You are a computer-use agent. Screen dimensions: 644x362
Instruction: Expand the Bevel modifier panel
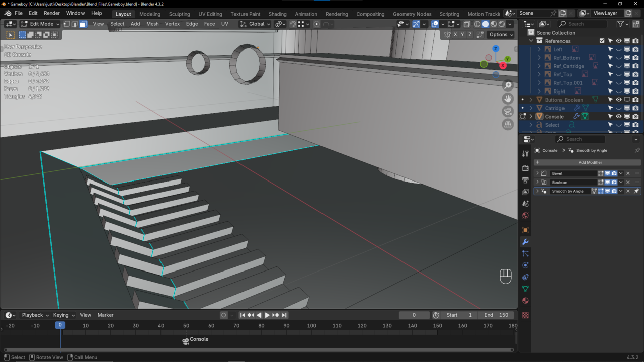537,173
